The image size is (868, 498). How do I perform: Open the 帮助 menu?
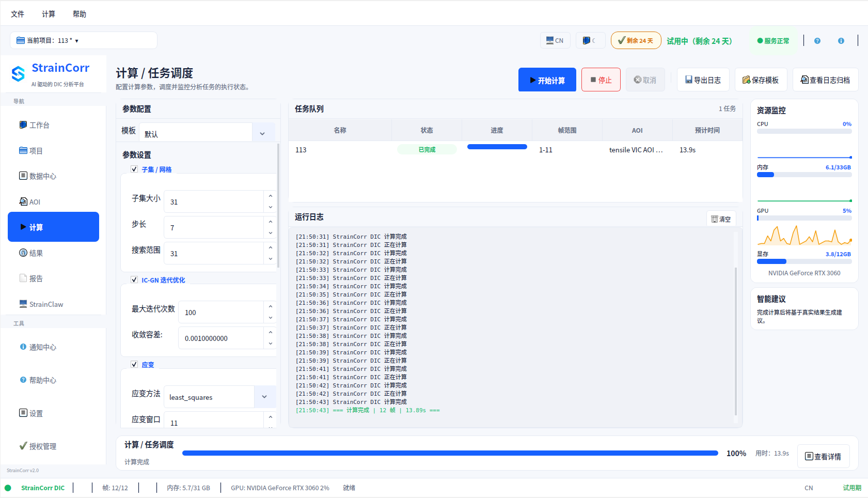pos(80,14)
